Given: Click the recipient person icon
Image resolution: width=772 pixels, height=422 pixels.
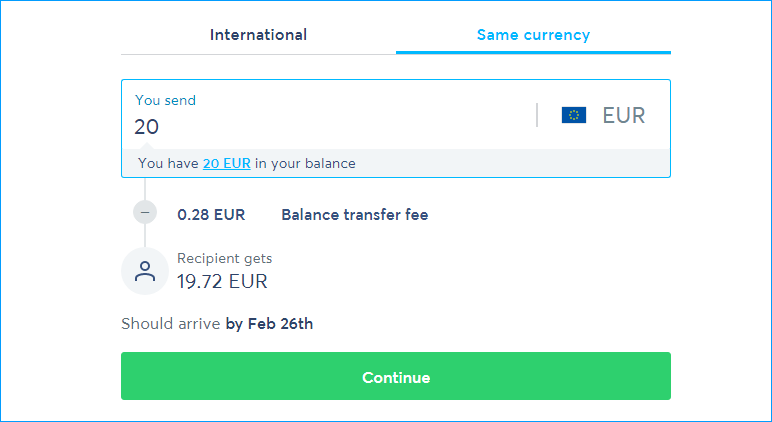Looking at the screenshot, I should pyautogui.click(x=146, y=271).
